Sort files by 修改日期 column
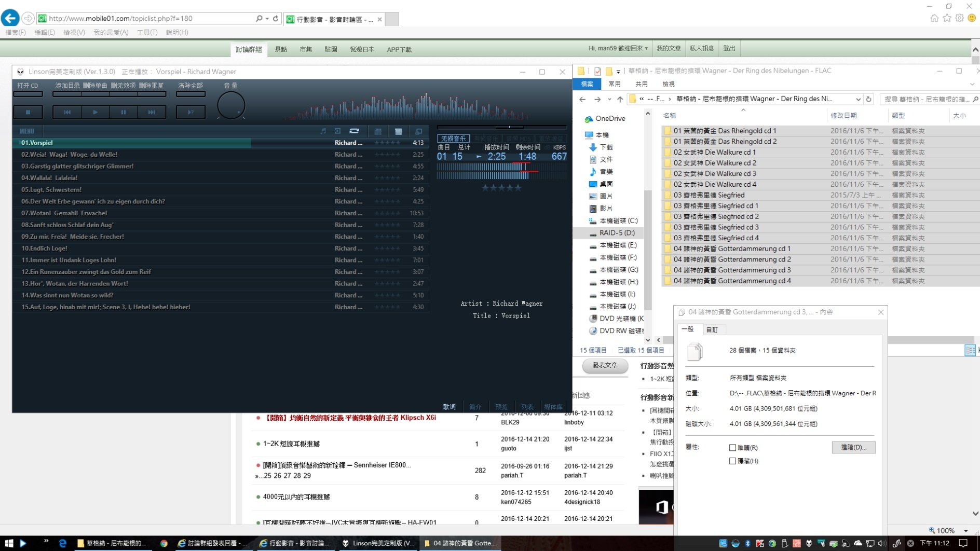The width and height of the screenshot is (980, 551). pos(843,116)
